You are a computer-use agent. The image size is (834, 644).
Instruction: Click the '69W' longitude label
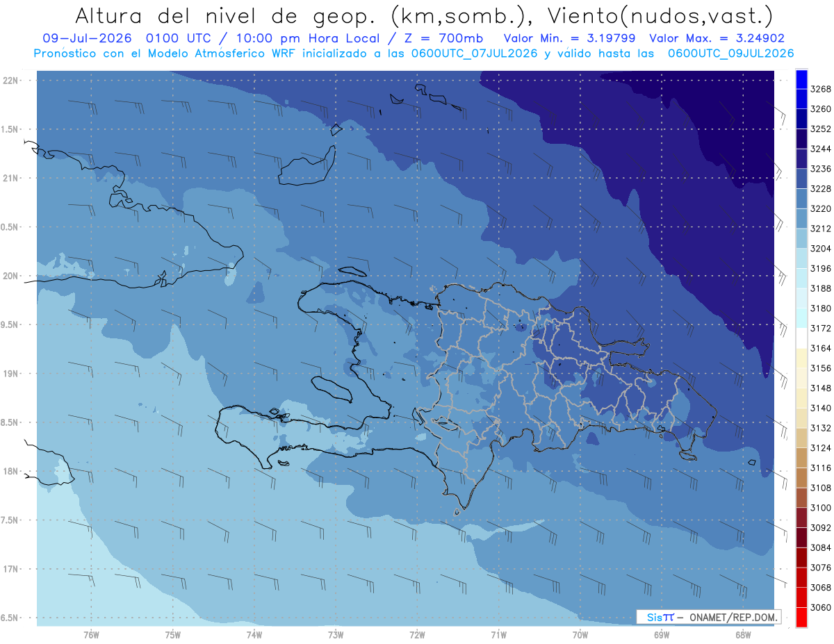(662, 635)
